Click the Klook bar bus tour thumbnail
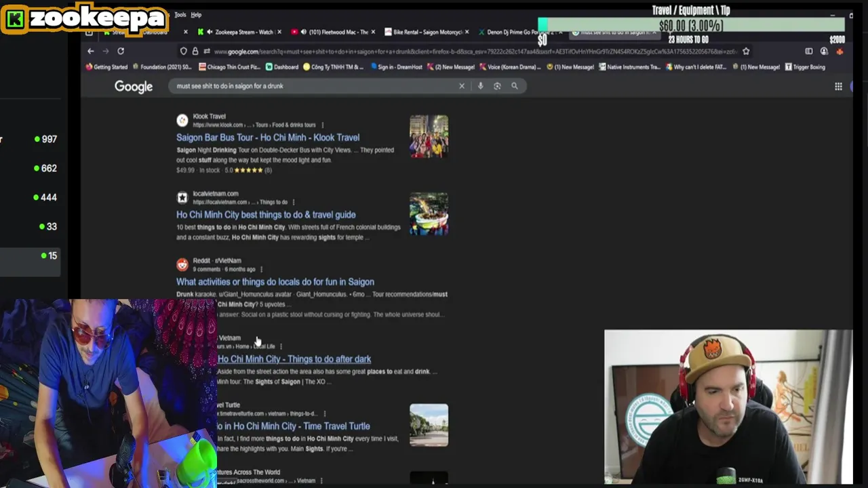The height and width of the screenshot is (488, 868). point(429,136)
